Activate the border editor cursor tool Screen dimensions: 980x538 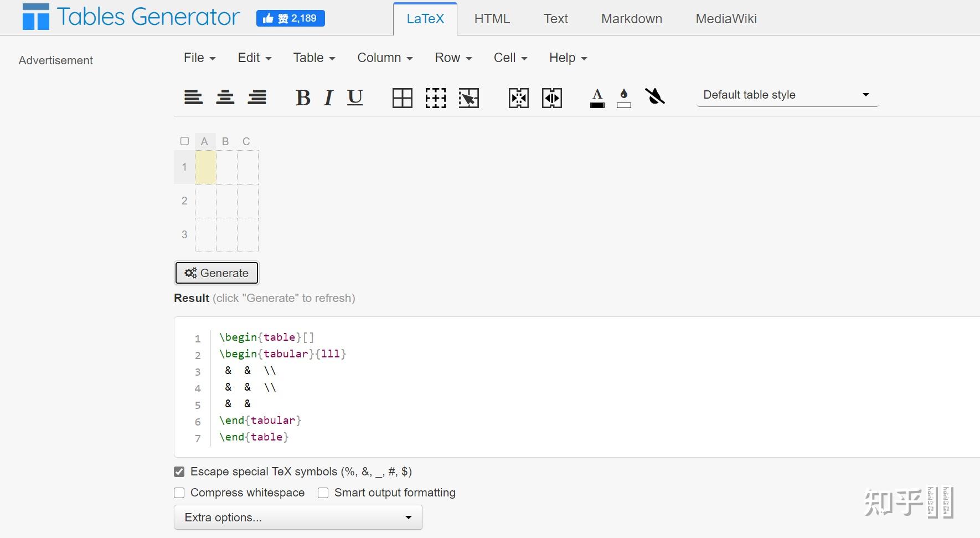coord(469,98)
